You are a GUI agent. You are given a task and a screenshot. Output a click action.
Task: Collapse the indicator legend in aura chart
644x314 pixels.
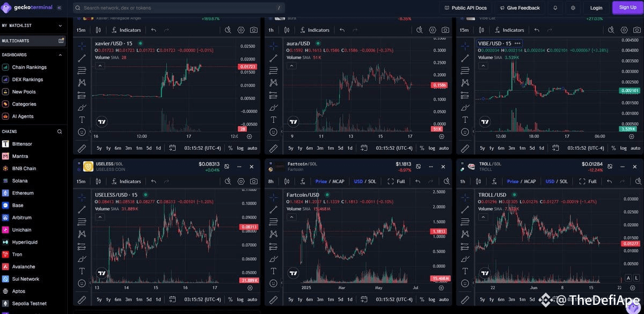pyautogui.click(x=291, y=65)
